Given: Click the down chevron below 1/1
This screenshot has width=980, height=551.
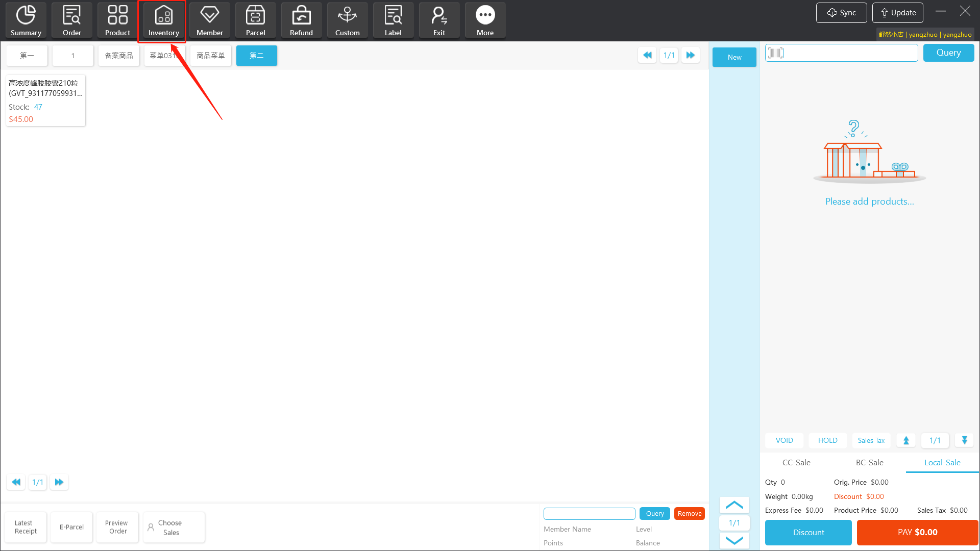Looking at the screenshot, I should pos(734,540).
